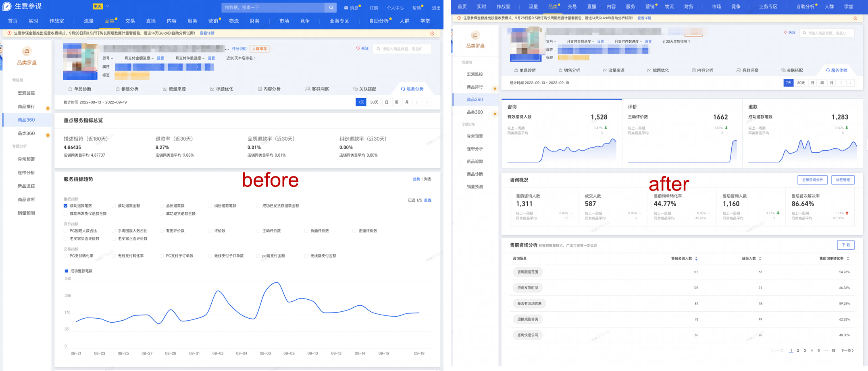Click the 下载 download button
Image resolution: width=868 pixels, height=371 pixels.
(x=845, y=245)
